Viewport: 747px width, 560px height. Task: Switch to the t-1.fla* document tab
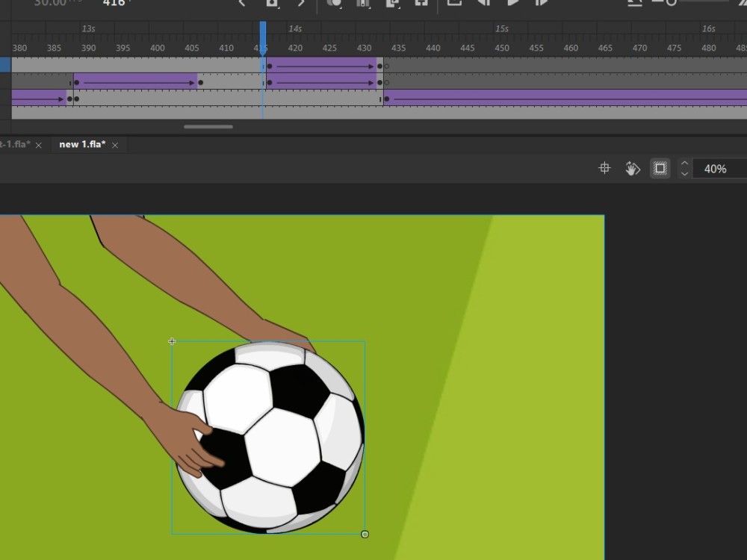pos(15,144)
